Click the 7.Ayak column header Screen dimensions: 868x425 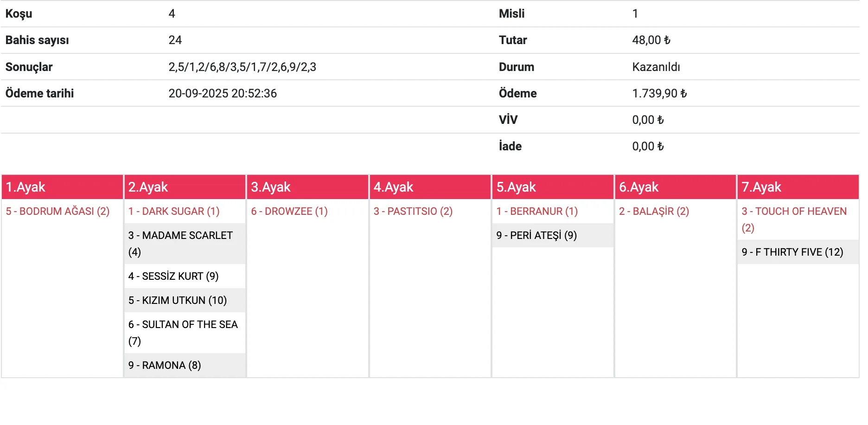tap(798, 187)
